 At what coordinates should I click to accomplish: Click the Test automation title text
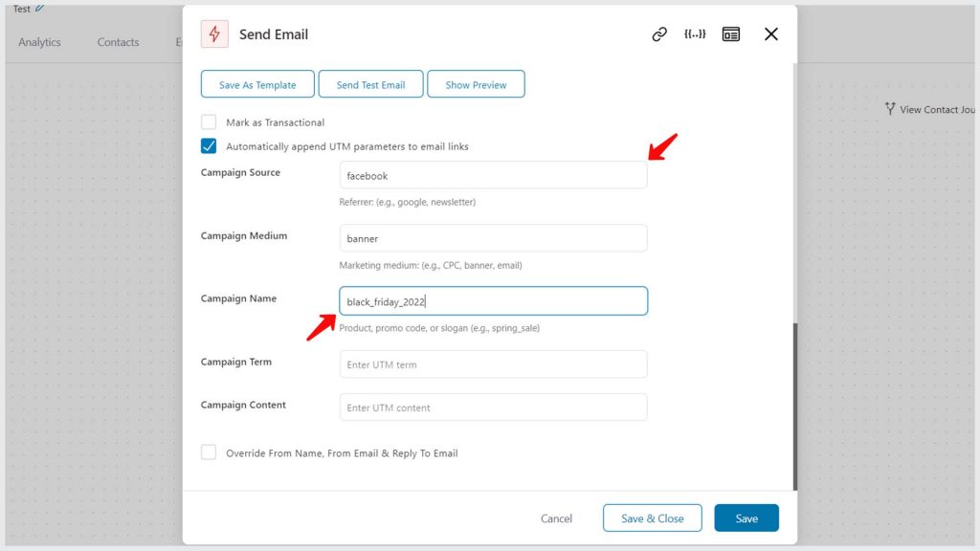click(22, 9)
